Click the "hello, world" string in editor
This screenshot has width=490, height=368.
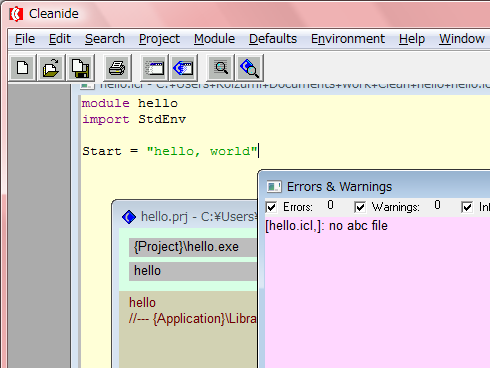click(202, 151)
